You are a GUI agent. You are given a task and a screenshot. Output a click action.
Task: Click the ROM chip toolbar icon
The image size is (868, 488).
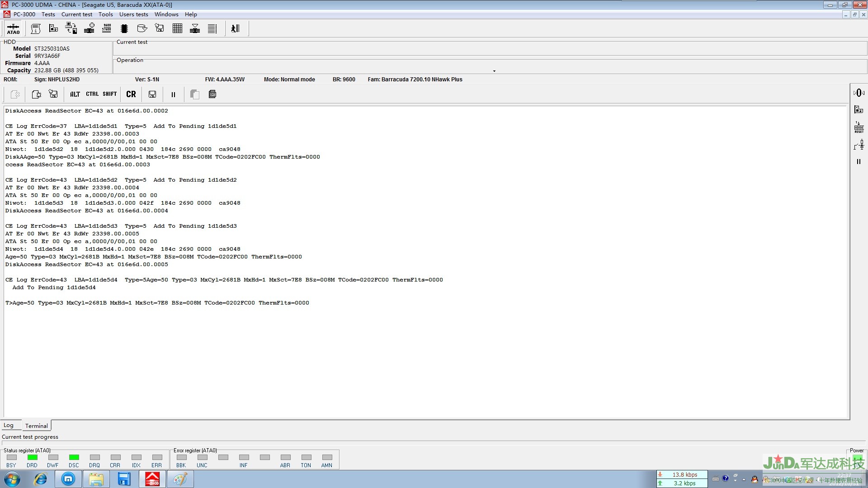point(124,28)
